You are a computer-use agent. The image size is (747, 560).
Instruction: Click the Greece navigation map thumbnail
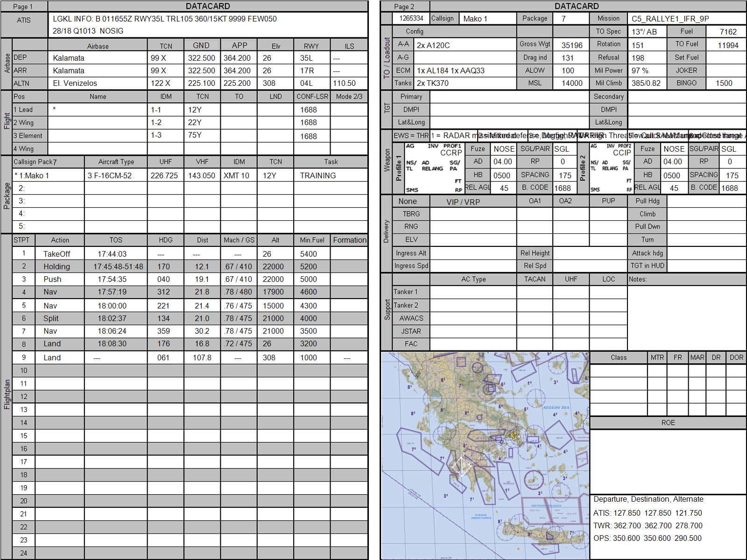(485, 455)
